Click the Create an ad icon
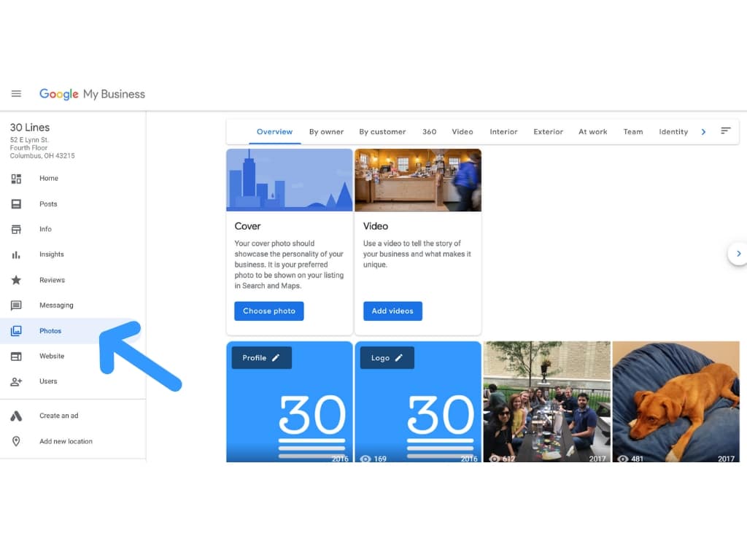This screenshot has height=560, width=747. tap(16, 416)
